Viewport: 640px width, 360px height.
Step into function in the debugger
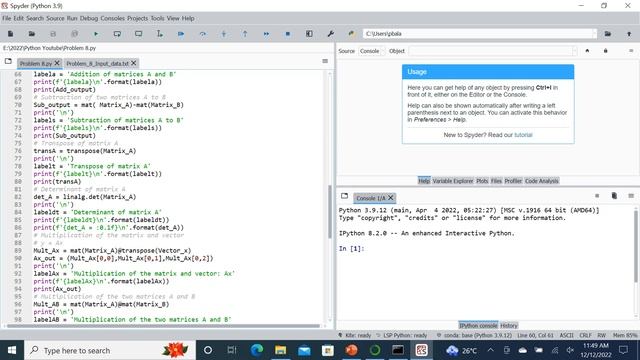[x=224, y=34]
